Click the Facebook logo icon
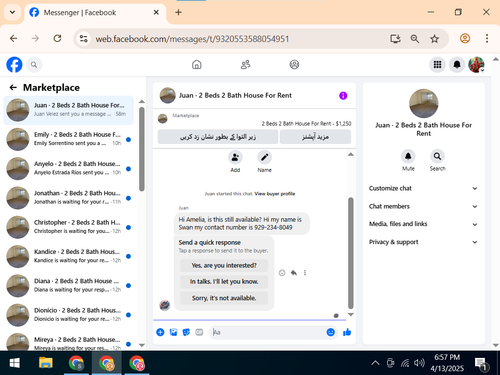 pos(14,64)
